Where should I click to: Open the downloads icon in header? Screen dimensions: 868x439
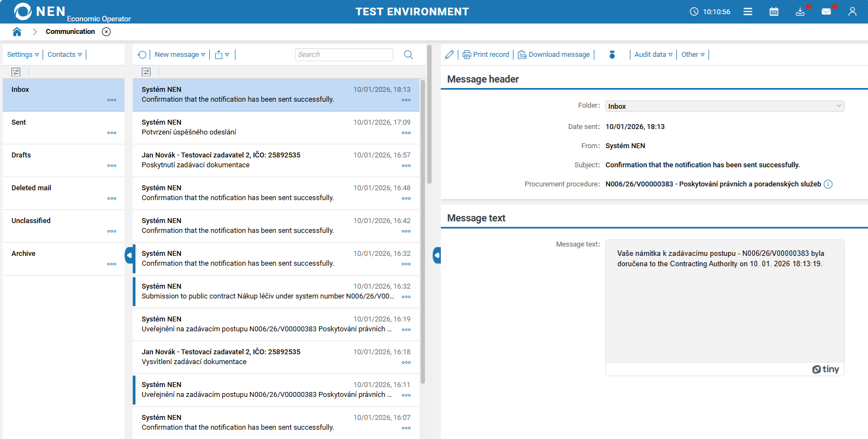(x=800, y=11)
